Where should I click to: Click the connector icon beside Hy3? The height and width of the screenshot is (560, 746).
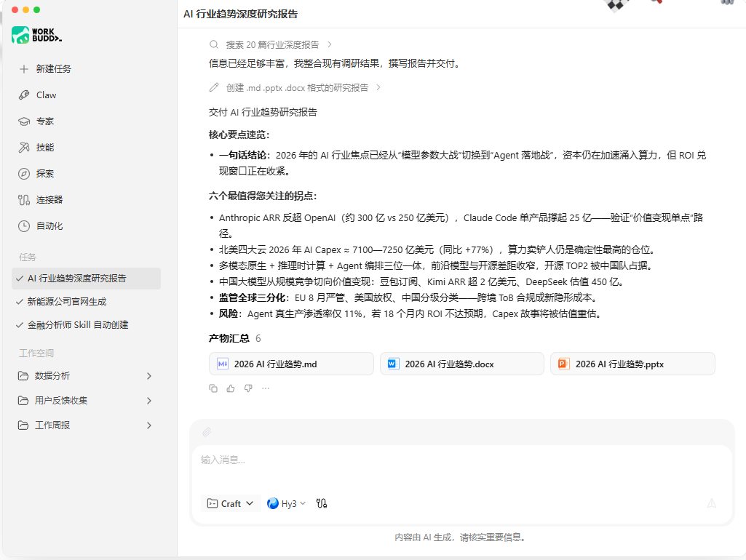tap(322, 503)
